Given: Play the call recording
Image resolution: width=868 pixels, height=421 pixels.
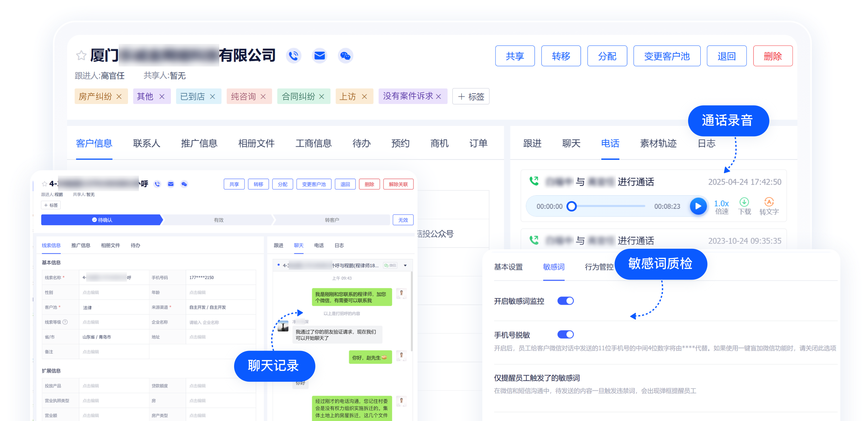Looking at the screenshot, I should tap(698, 206).
